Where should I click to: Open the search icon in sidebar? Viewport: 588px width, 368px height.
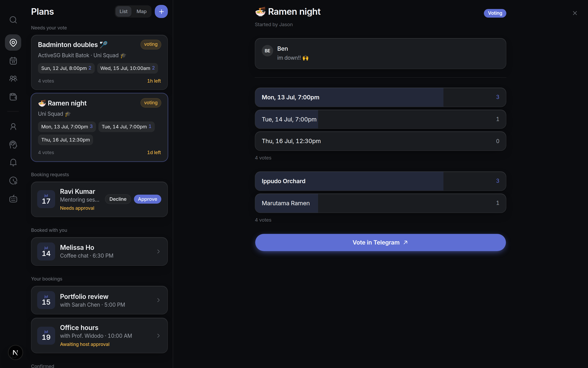(x=13, y=20)
